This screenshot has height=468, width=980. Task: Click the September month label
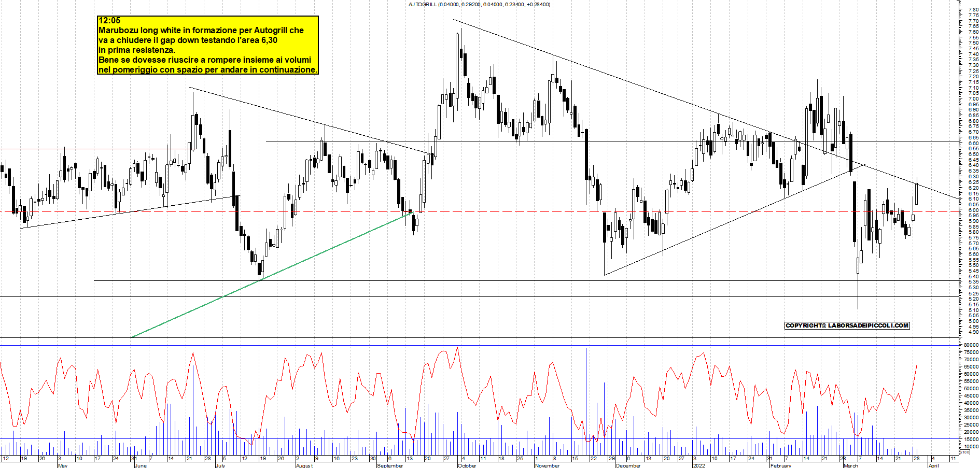pos(390,465)
